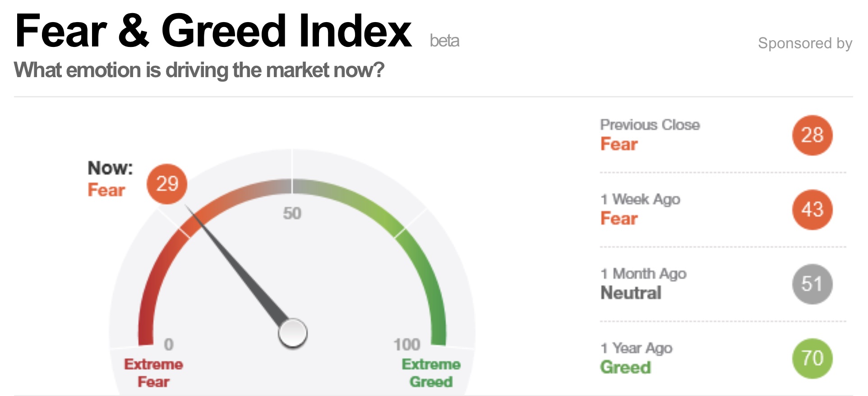
Task: Select the Previous Close label
Action: [650, 125]
